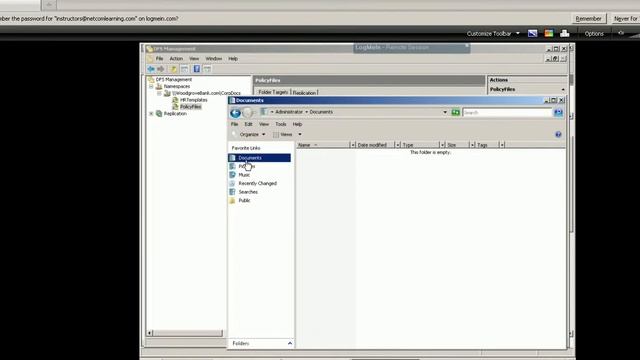Collapse the CorpDocs namespace node
The width and height of the screenshot is (640, 360).
click(x=159, y=93)
